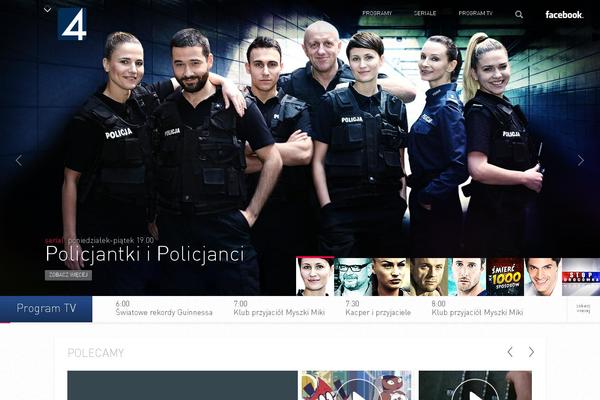Select the thumbnail of smiling dark-haired man
This screenshot has height=400, width=600.
(543, 276)
